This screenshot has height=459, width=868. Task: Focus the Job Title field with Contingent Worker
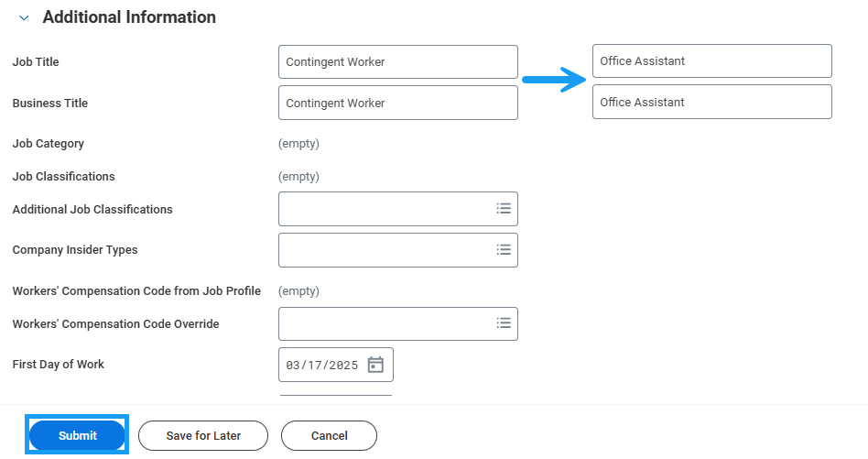click(x=397, y=62)
